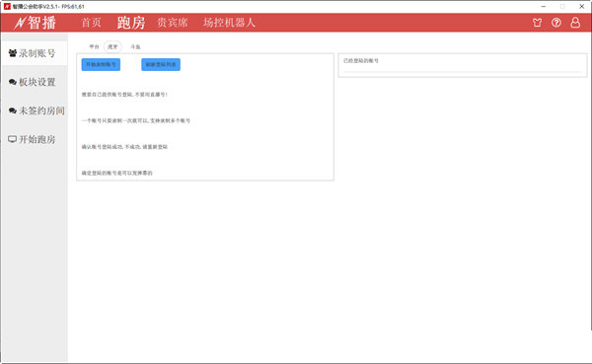This screenshot has height=364, width=592.
Task: Click the line 一个账号只要录制一次就可以
Action: tap(136, 120)
